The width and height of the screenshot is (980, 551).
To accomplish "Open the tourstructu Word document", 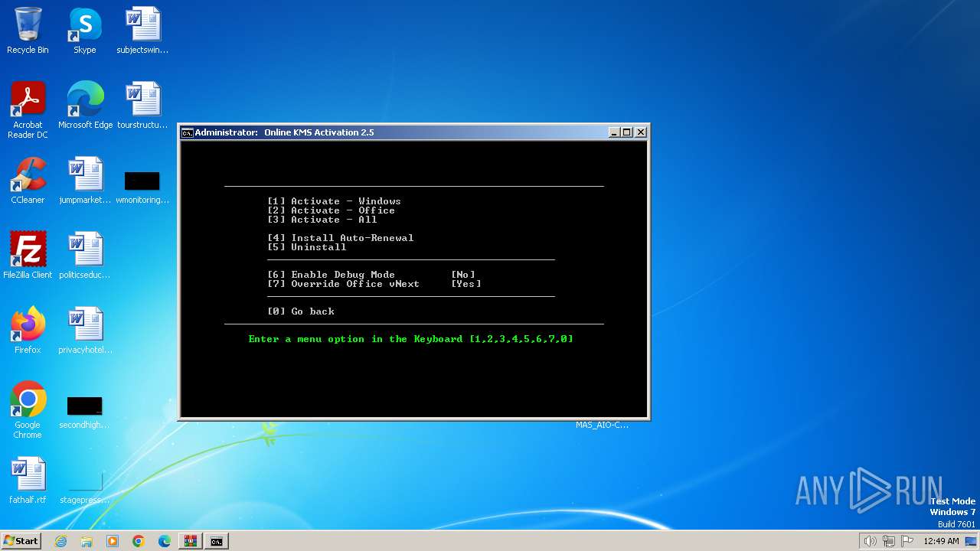I will [x=142, y=105].
